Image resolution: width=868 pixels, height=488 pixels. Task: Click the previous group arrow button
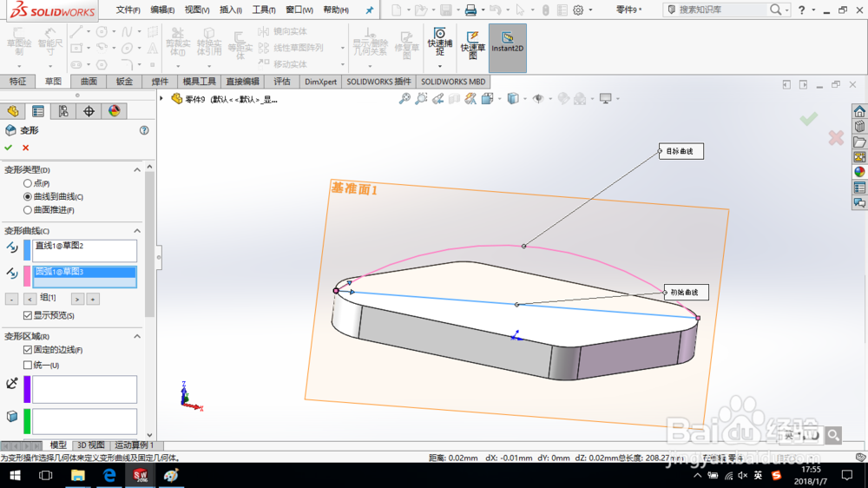pyautogui.click(x=30, y=299)
